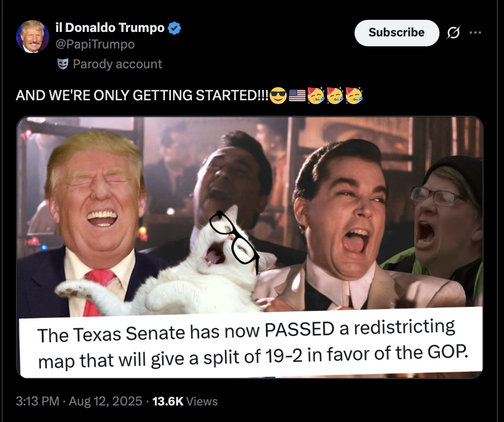Open the three-dot more options menu
Image resolution: width=504 pixels, height=422 pixels.
[475, 33]
